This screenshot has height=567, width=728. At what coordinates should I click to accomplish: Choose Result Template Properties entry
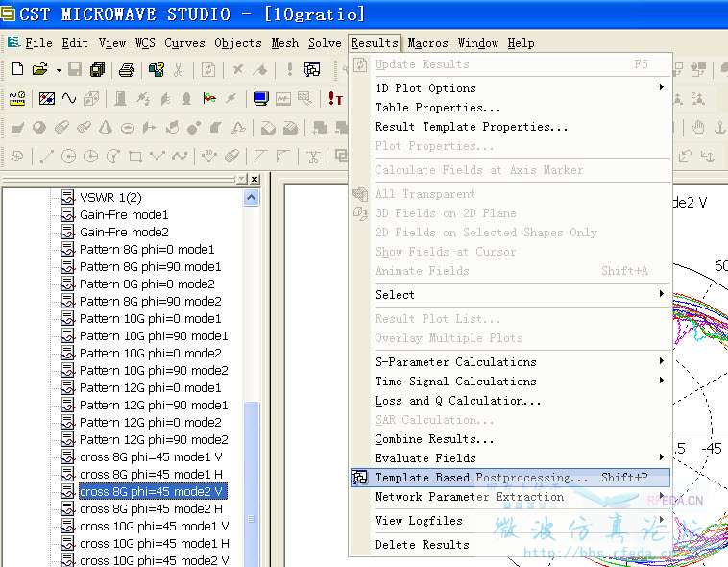(510, 127)
